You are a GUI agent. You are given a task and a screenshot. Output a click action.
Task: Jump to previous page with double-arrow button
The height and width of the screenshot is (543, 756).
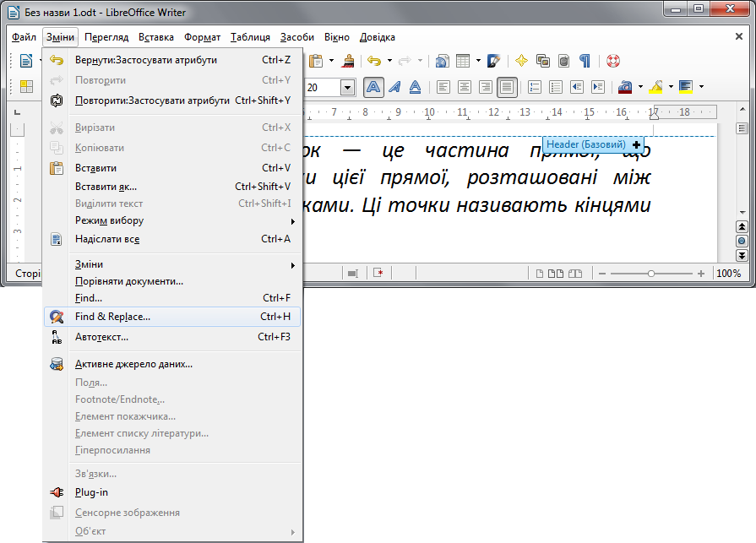tap(742, 227)
